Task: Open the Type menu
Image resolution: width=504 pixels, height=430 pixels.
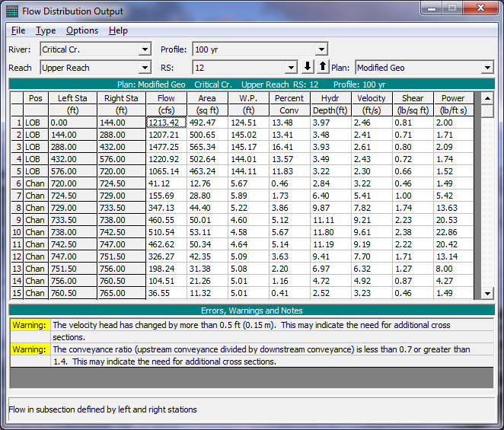Action: tap(46, 30)
